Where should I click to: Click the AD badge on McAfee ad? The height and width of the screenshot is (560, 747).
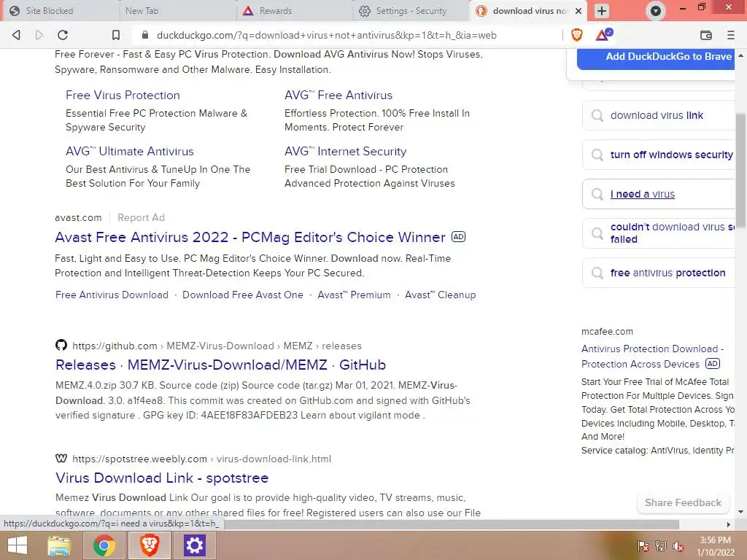click(713, 364)
